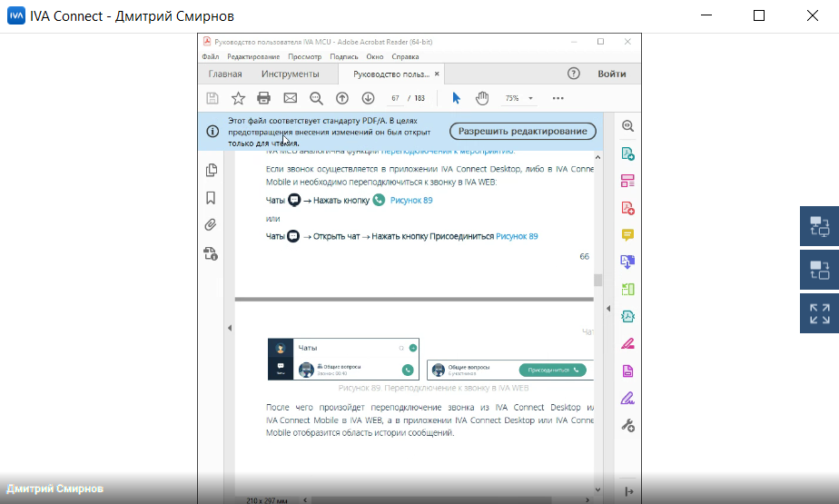
Task: Open the attachments paperclip panel
Action: click(x=212, y=225)
